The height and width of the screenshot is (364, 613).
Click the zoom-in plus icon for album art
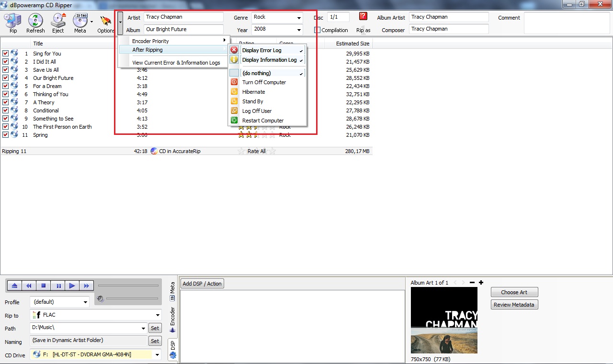tap(481, 283)
